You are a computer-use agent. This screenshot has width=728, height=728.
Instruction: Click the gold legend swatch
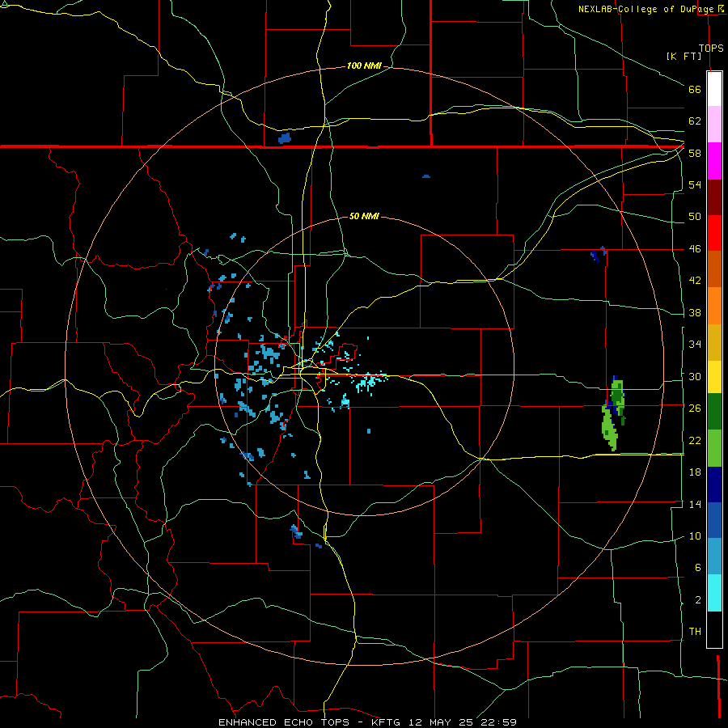[x=714, y=342]
